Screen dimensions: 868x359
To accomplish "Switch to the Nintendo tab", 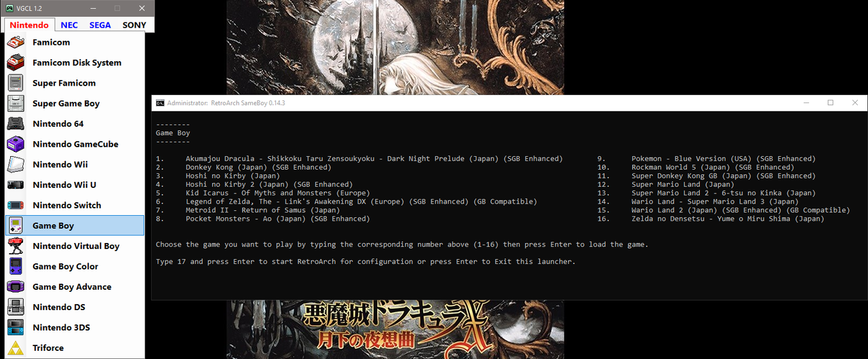I will click(29, 25).
